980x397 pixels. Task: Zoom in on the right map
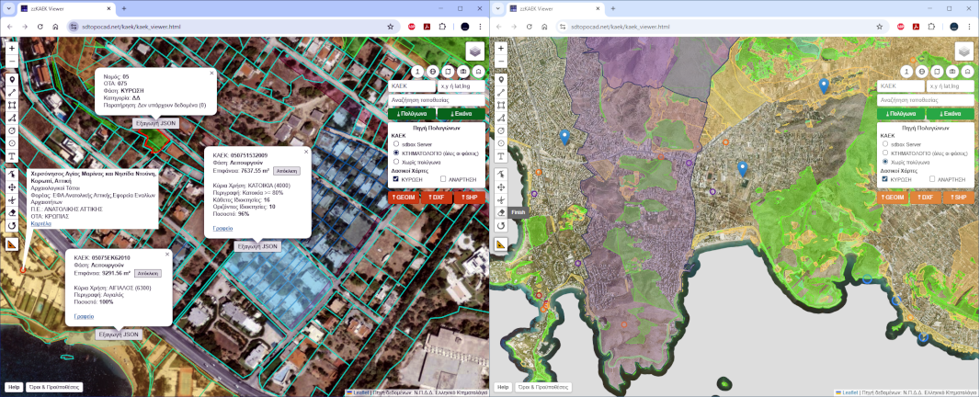(x=501, y=47)
